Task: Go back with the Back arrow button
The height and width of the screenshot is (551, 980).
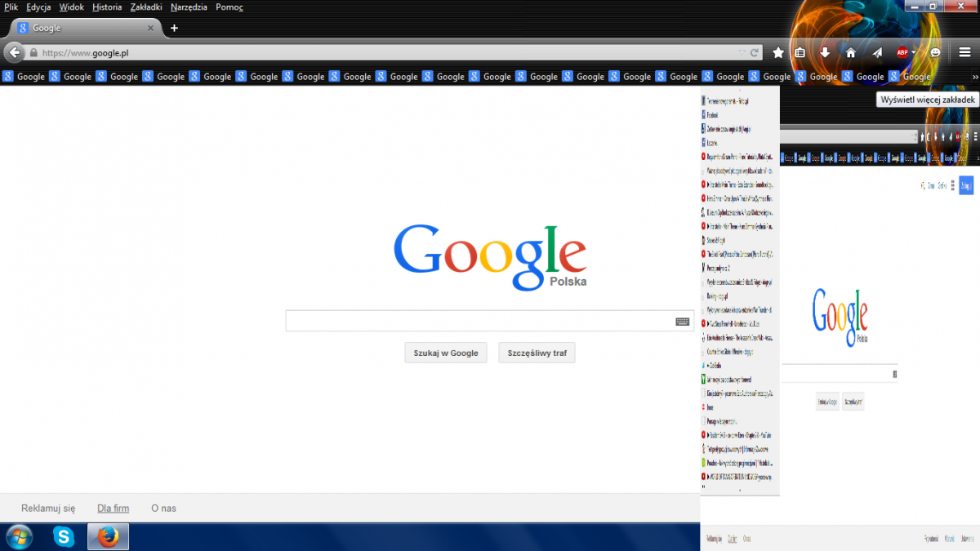Action: (x=14, y=52)
